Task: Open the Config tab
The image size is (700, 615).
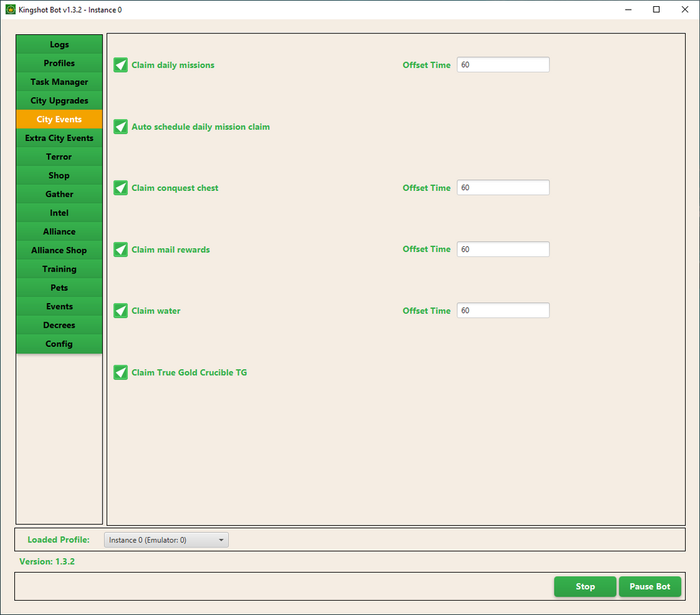Action: [x=59, y=344]
